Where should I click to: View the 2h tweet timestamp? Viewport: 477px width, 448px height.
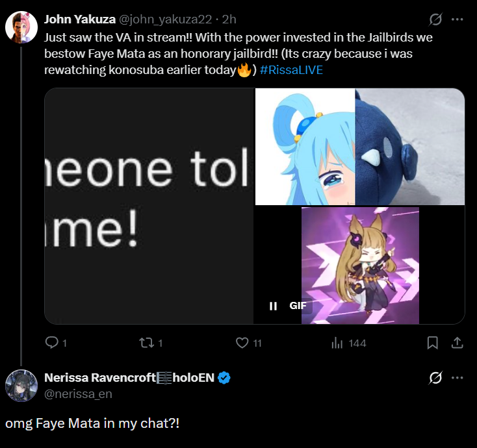tap(229, 19)
